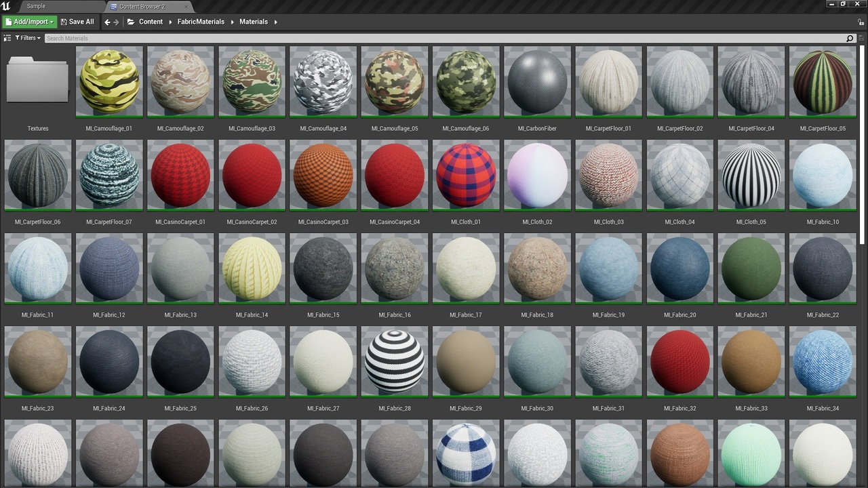The width and height of the screenshot is (868, 488).
Task: Toggle the lock on Content Browser 2
Action: [861, 22]
